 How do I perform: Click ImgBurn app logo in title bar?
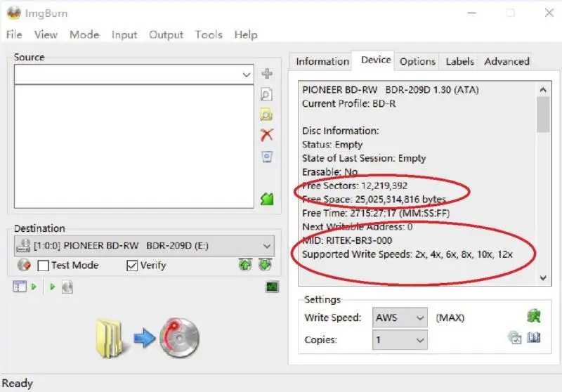point(13,13)
